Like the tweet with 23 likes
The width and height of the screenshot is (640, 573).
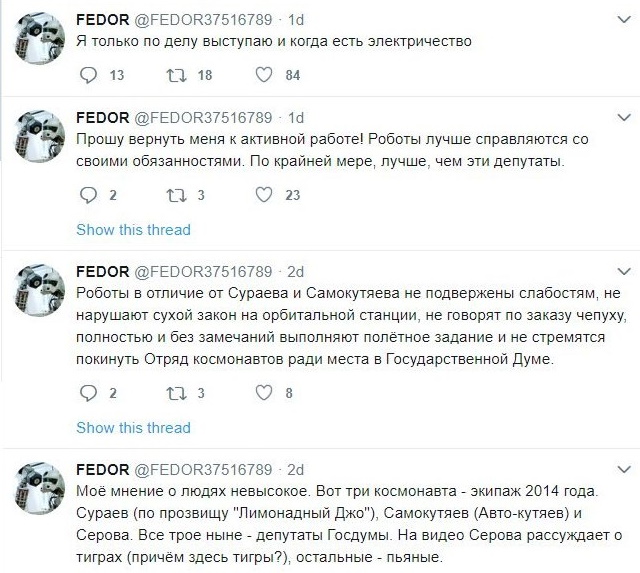click(x=264, y=195)
